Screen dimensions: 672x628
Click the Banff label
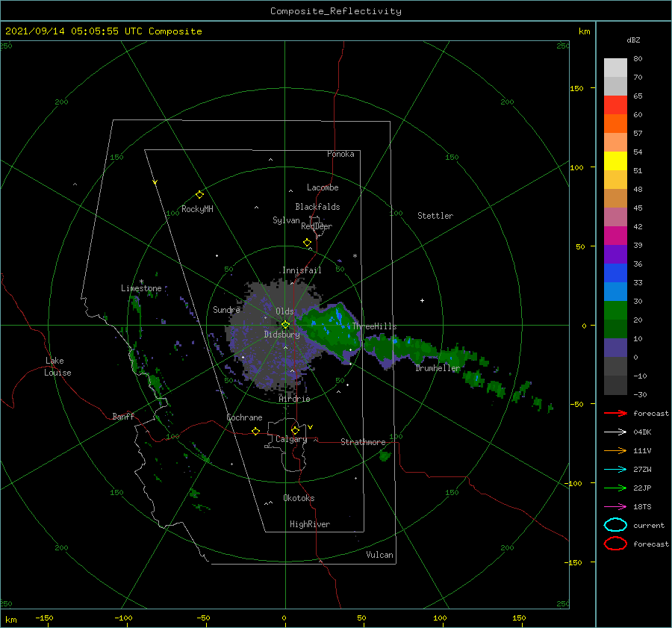click(x=123, y=416)
